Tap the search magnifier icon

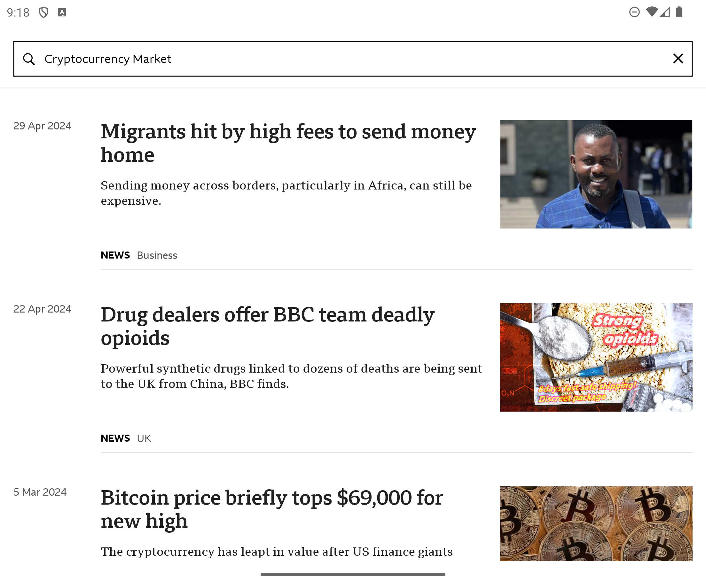point(29,59)
